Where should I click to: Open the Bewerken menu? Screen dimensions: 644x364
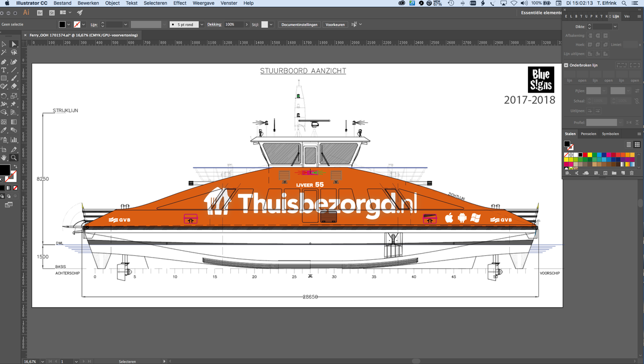pos(88,3)
